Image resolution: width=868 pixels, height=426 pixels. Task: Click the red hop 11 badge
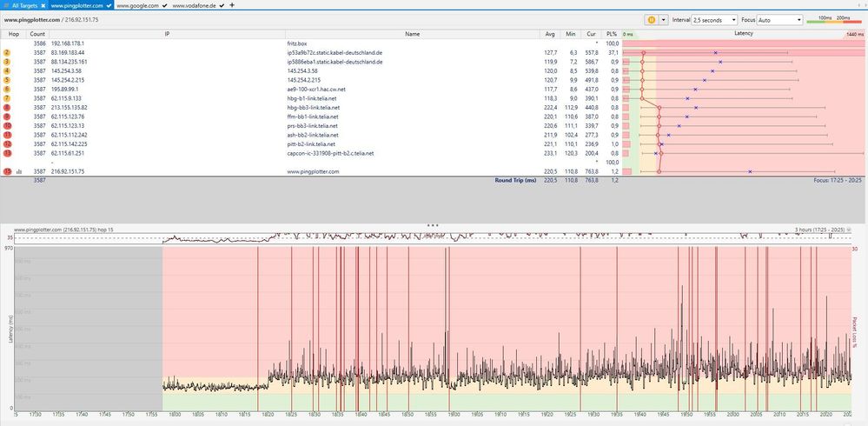tap(7, 135)
